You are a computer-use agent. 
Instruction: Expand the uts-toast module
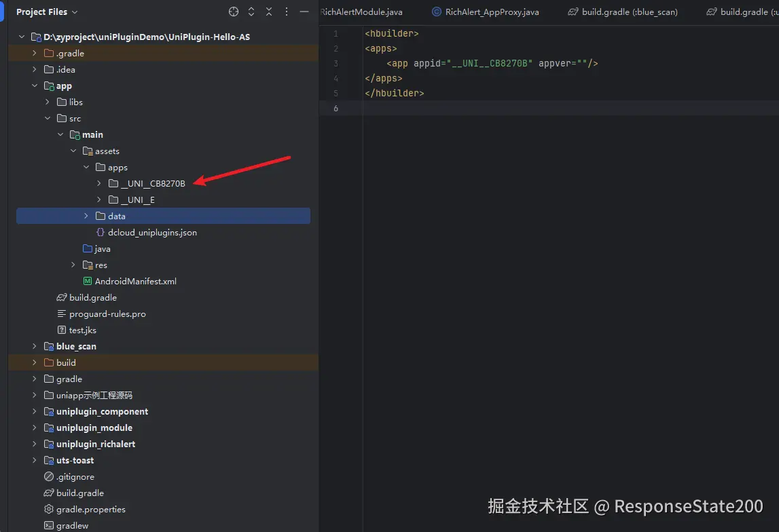point(34,461)
